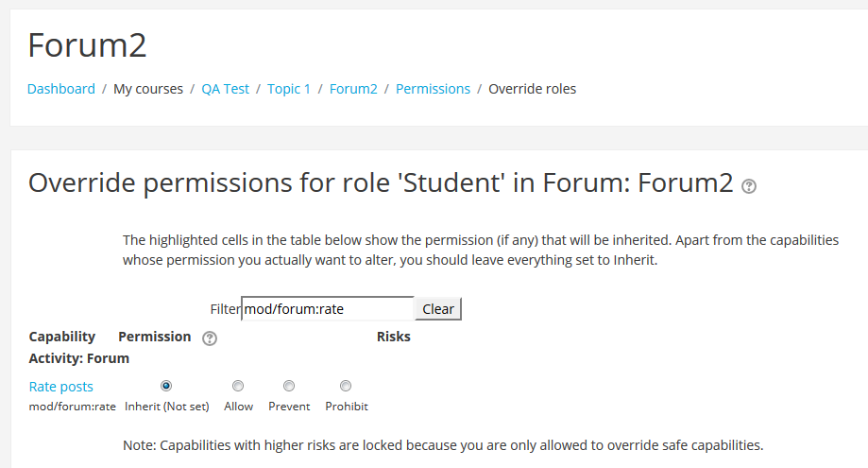Click the Risks column header
This screenshot has width=868, height=468.
394,337
